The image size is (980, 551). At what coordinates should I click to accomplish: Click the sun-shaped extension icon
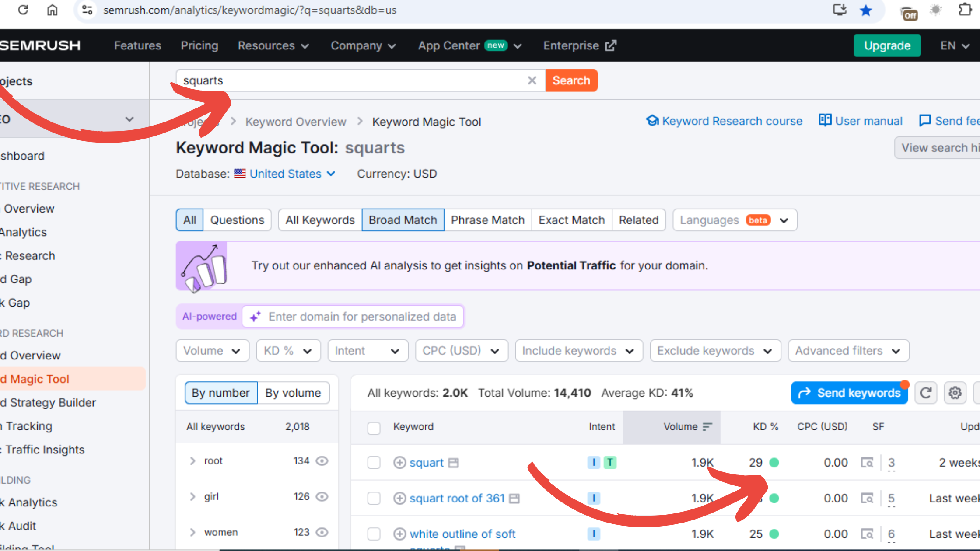coord(936,10)
